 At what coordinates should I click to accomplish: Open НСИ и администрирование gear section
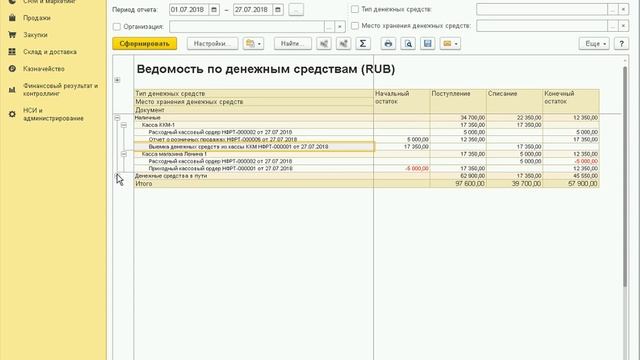53,114
